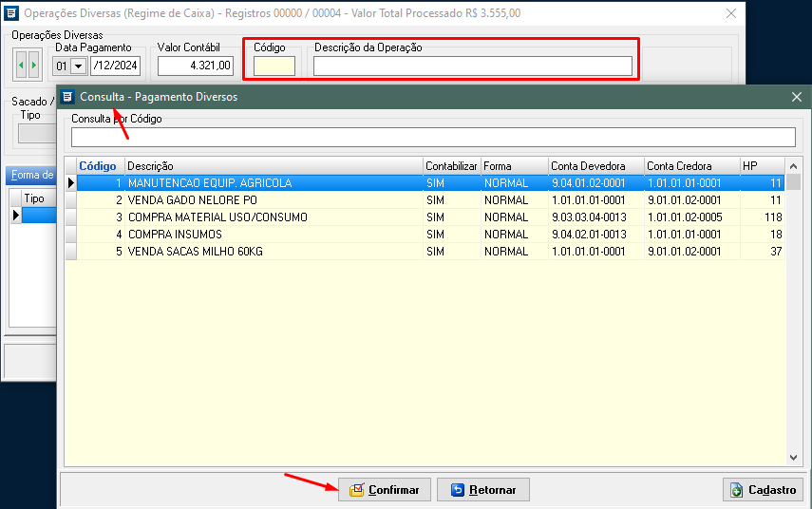Image resolution: width=812 pixels, height=509 pixels.
Task: Click the Cadastro button icon
Action: click(x=736, y=490)
